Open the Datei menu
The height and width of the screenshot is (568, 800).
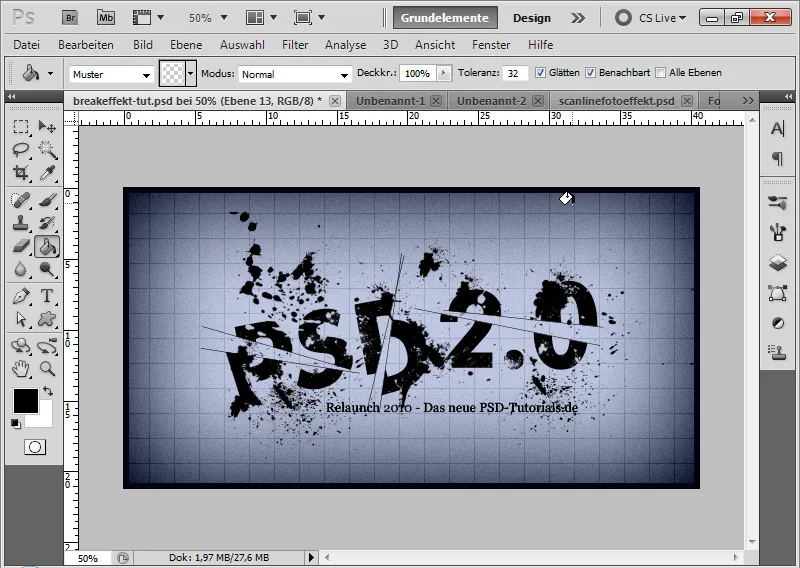click(27, 45)
